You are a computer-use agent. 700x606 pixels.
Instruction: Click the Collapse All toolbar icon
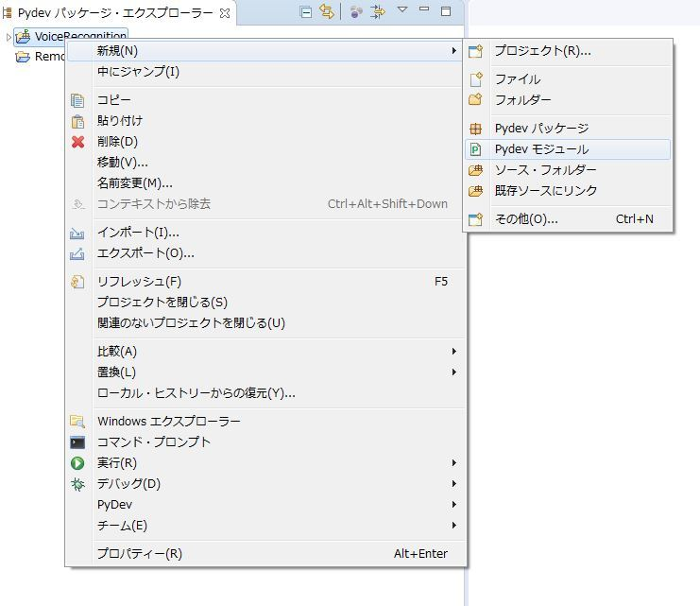[306, 12]
